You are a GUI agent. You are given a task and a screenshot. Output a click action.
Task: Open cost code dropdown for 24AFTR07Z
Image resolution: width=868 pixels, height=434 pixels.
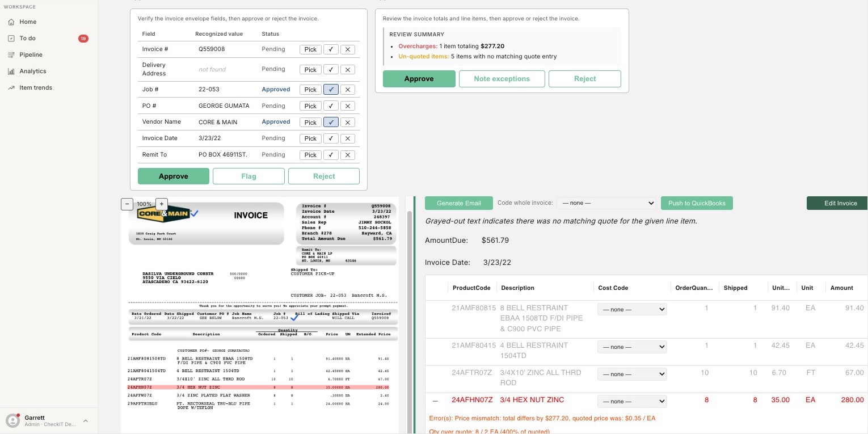point(632,374)
